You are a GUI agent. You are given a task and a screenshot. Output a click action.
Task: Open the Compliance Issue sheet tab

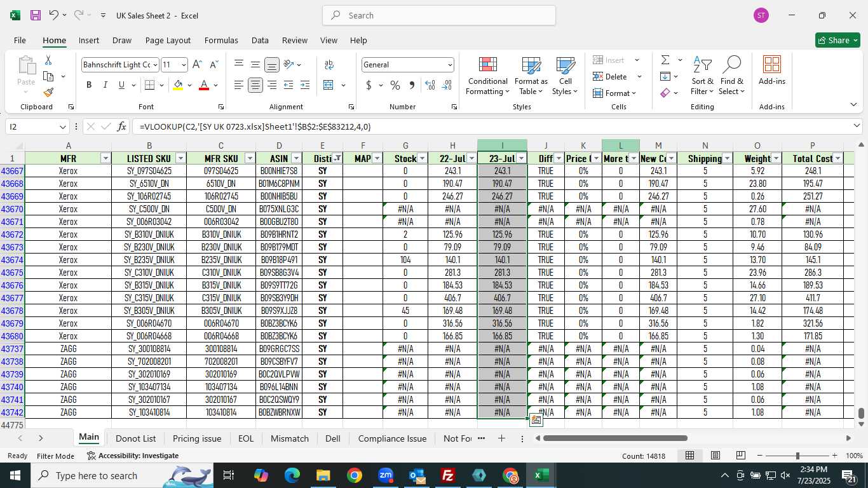(392, 438)
